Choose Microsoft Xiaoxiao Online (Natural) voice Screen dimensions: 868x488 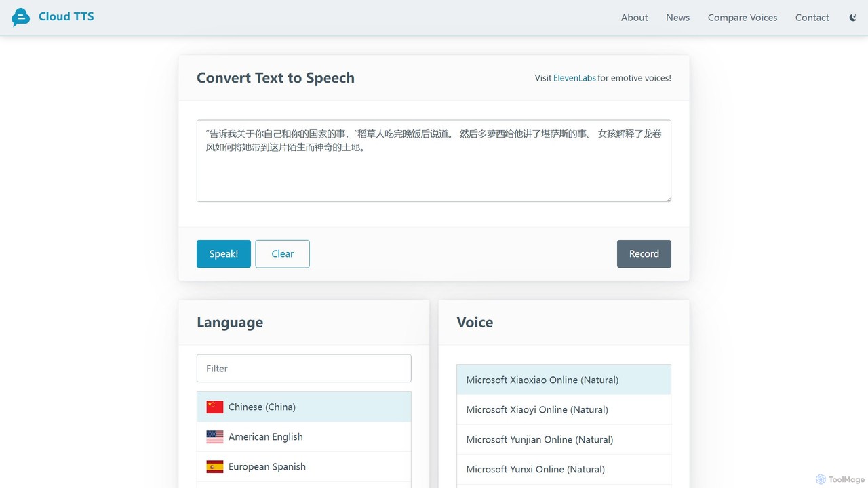(564, 380)
